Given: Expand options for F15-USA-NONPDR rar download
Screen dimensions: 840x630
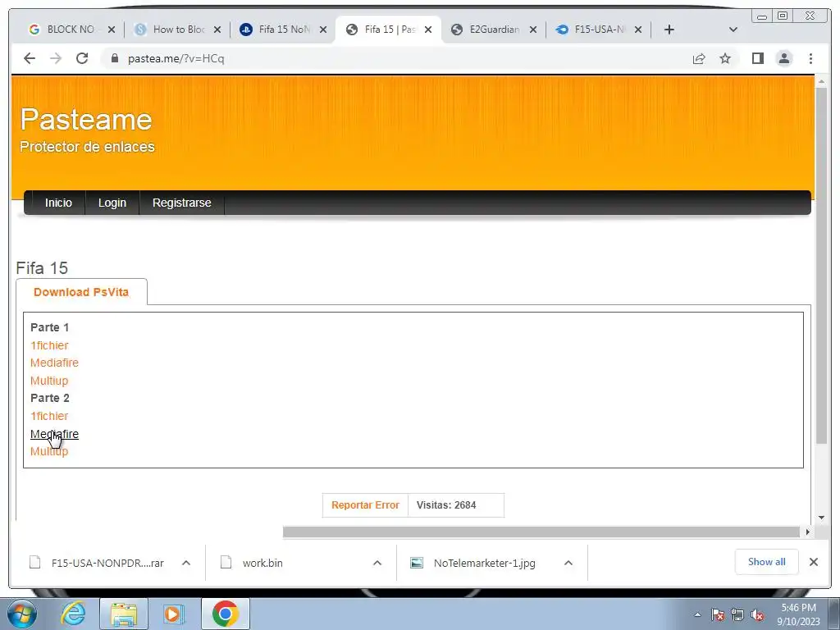Looking at the screenshot, I should 186,563.
